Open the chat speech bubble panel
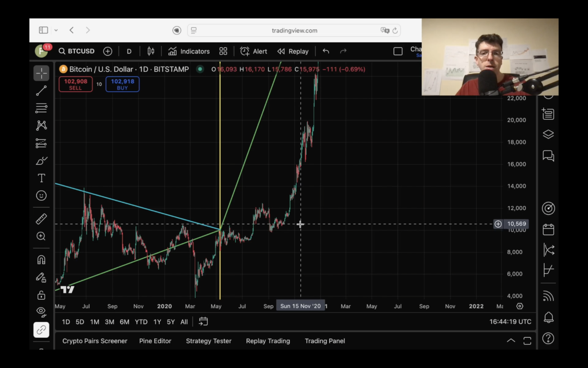The width and height of the screenshot is (588, 368). pos(548,156)
